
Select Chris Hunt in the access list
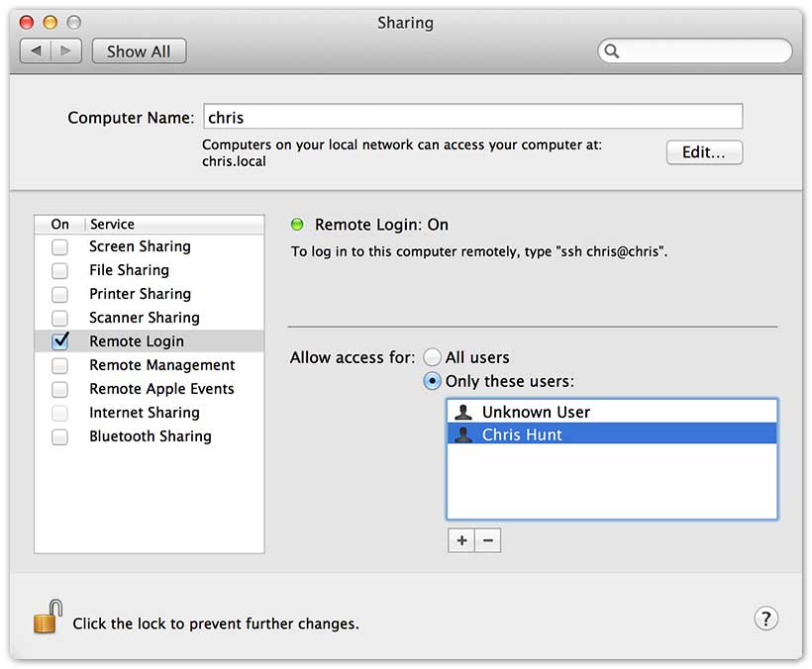612,434
